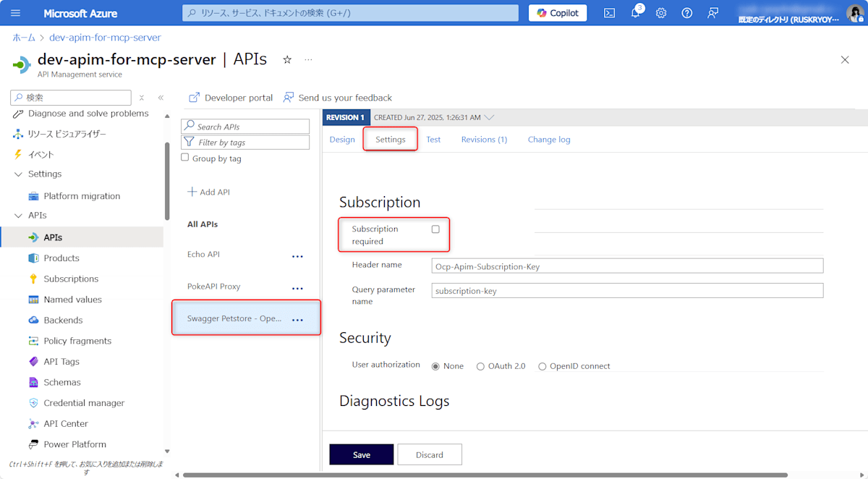Open PokeAPI Proxy context menu ellipsis
Screen dimensions: 868x479
(x=297, y=288)
